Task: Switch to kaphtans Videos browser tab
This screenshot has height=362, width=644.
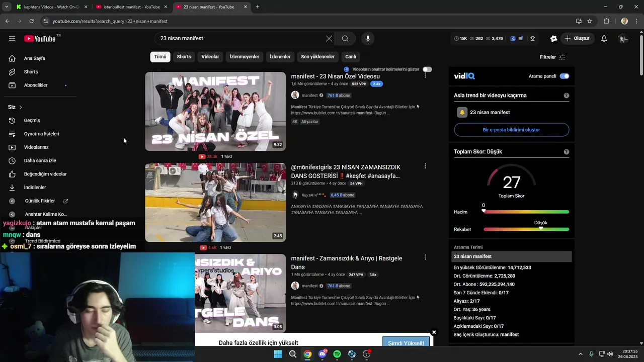Action: (51, 7)
